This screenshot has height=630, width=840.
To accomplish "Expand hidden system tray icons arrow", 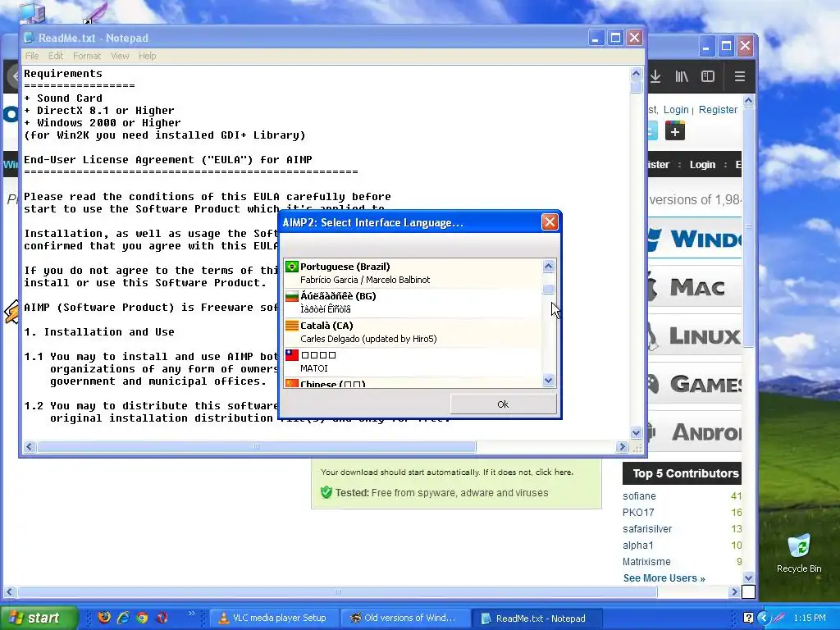I will (x=764, y=619).
